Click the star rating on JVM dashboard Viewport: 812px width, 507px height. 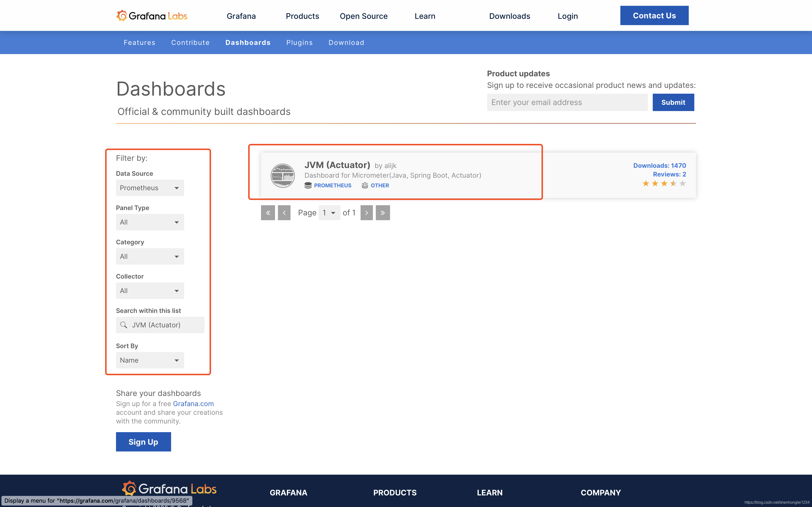coord(664,183)
